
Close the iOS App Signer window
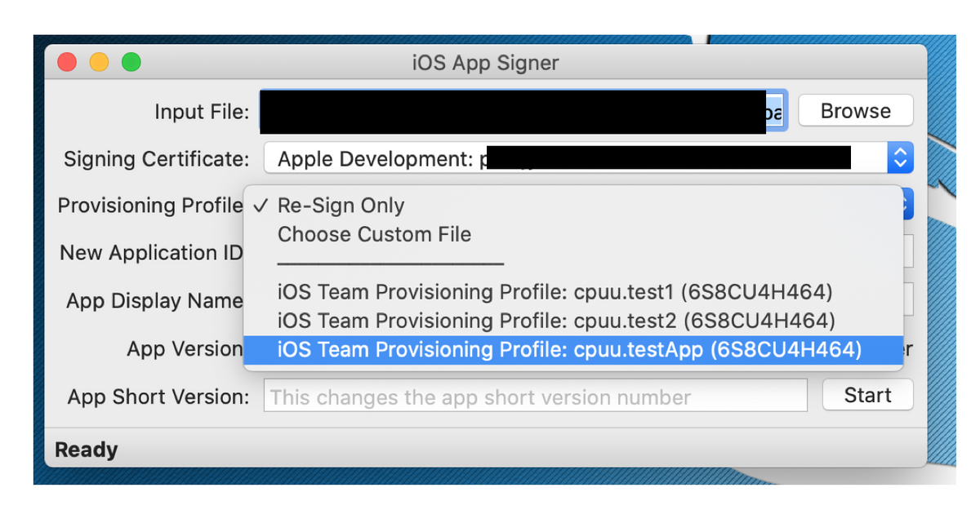click(66, 63)
